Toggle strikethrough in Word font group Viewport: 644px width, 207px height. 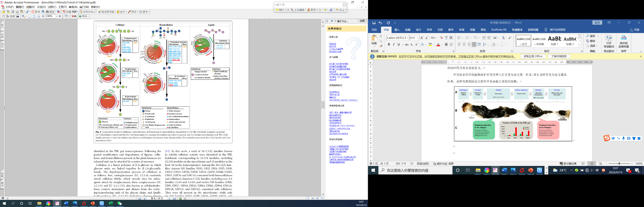[x=407, y=44]
